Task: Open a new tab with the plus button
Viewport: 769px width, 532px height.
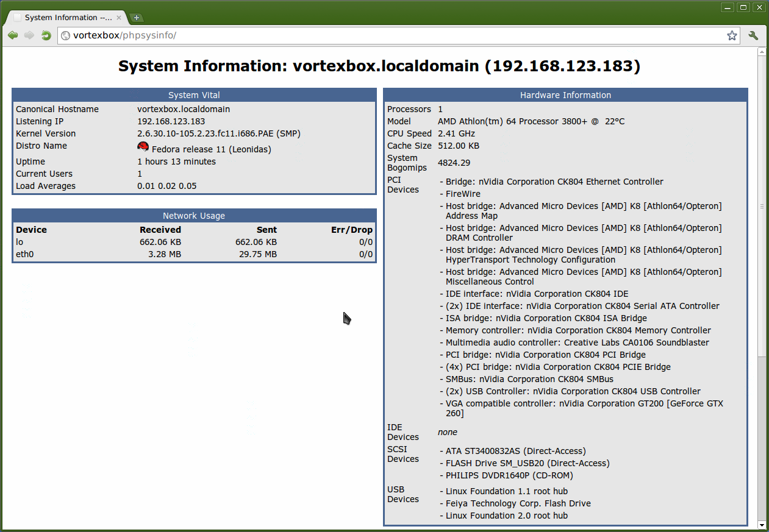Action: (x=137, y=18)
